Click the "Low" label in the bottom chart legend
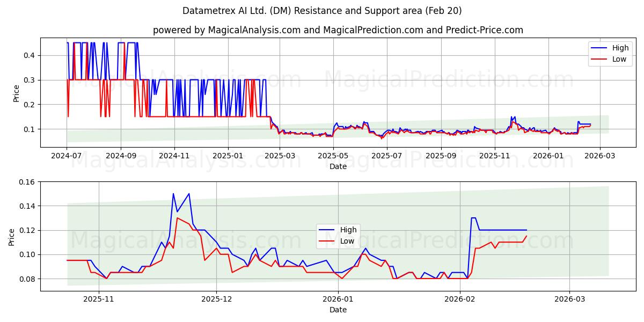Screen dimensions: 644x322 pyautogui.click(x=347, y=241)
